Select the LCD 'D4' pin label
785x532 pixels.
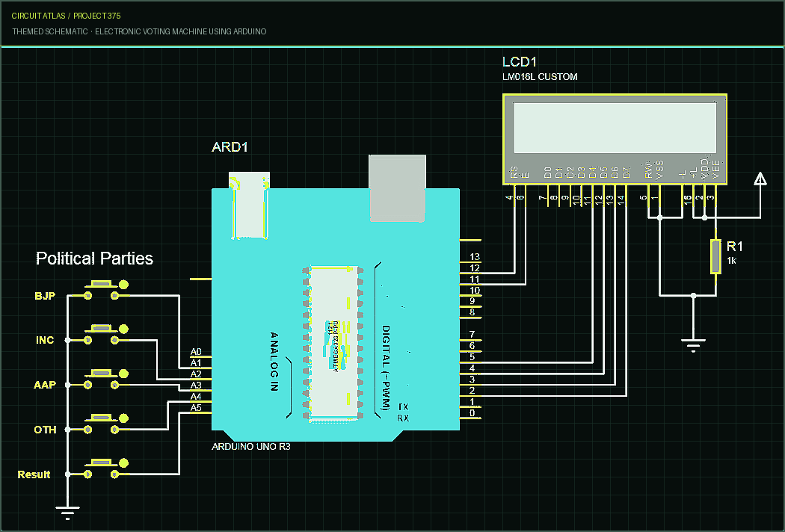coord(593,172)
